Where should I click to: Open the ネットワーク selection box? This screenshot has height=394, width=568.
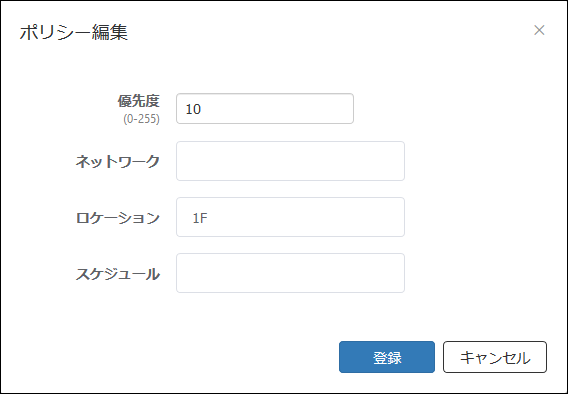click(x=290, y=161)
